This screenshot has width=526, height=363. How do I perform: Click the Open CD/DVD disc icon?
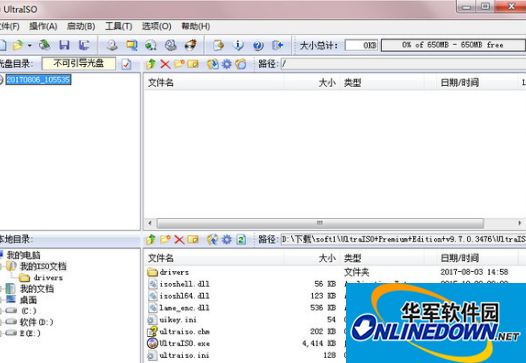pos(44,45)
